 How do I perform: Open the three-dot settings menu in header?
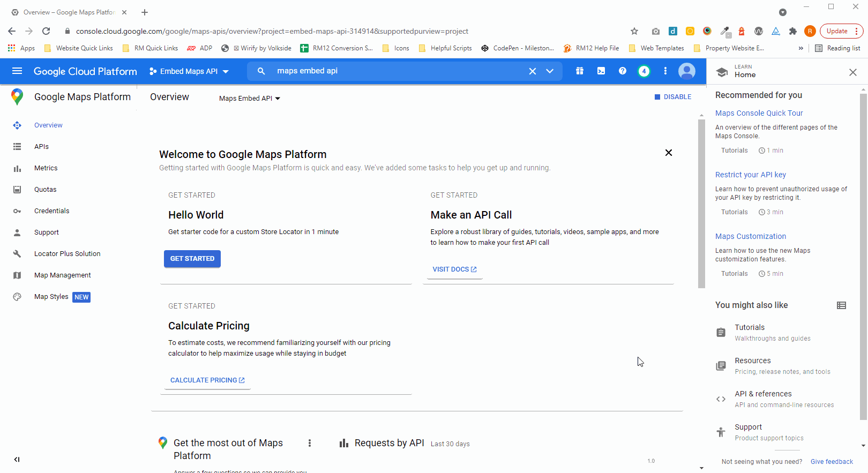[665, 71]
